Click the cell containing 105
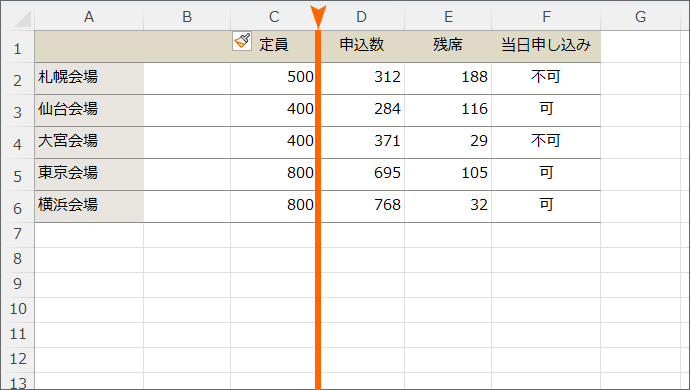The image size is (690, 390). coord(448,175)
